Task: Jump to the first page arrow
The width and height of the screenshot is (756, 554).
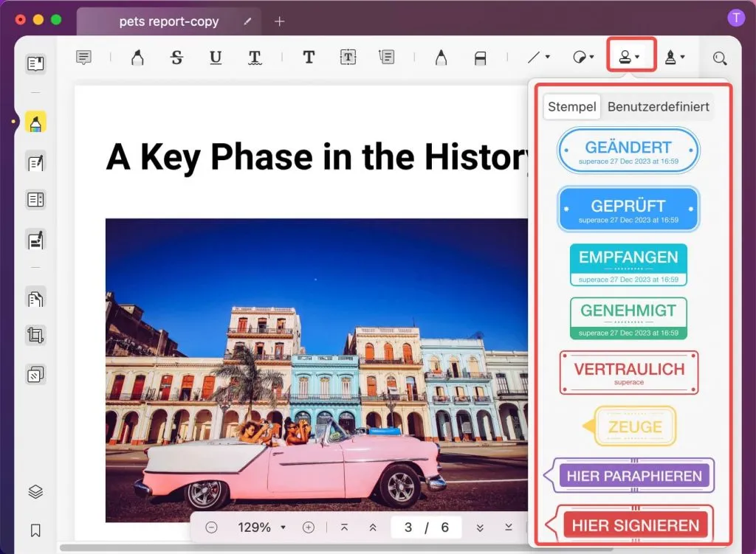Action: click(344, 527)
